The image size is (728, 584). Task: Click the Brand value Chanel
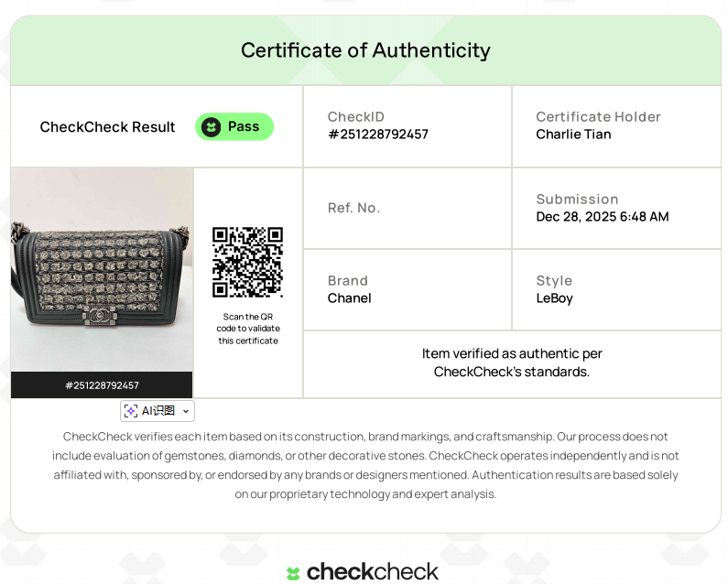[x=349, y=298]
